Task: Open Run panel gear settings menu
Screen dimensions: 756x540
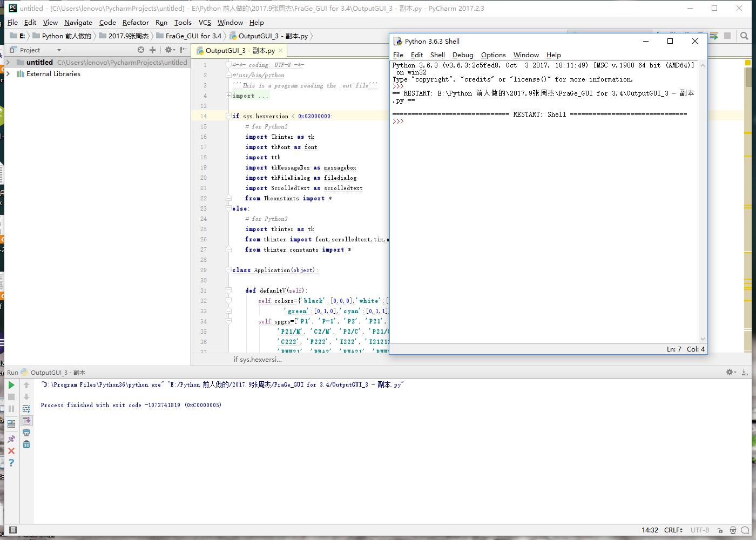Action: pyautogui.click(x=731, y=372)
